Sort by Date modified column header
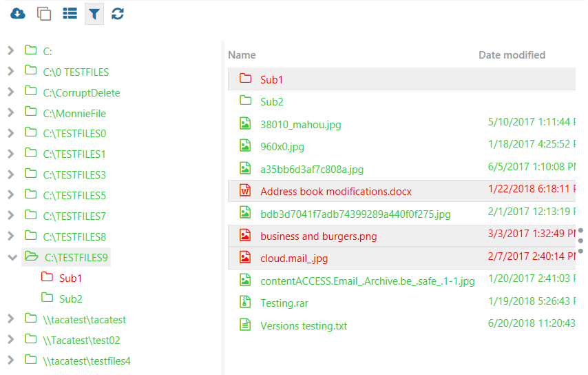Viewport: 588px width, 375px height. (x=512, y=55)
